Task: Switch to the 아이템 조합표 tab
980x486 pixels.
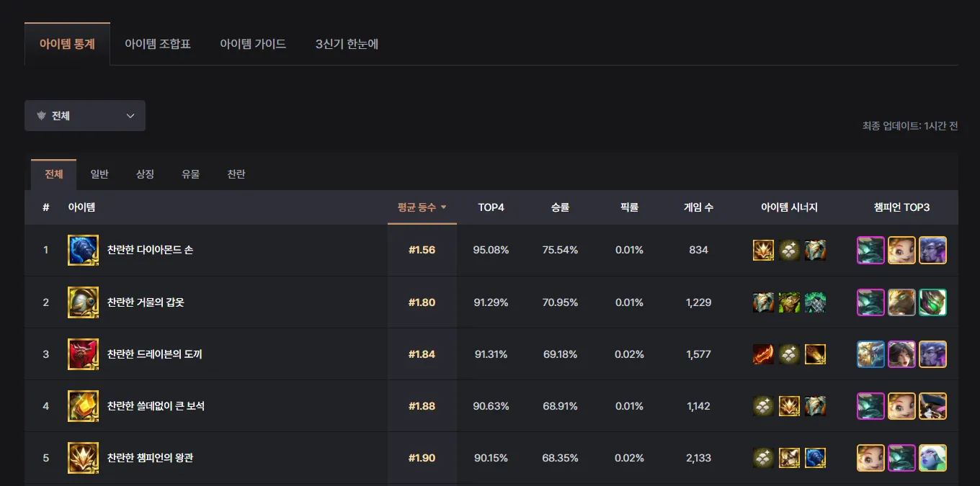Action: click(x=158, y=44)
